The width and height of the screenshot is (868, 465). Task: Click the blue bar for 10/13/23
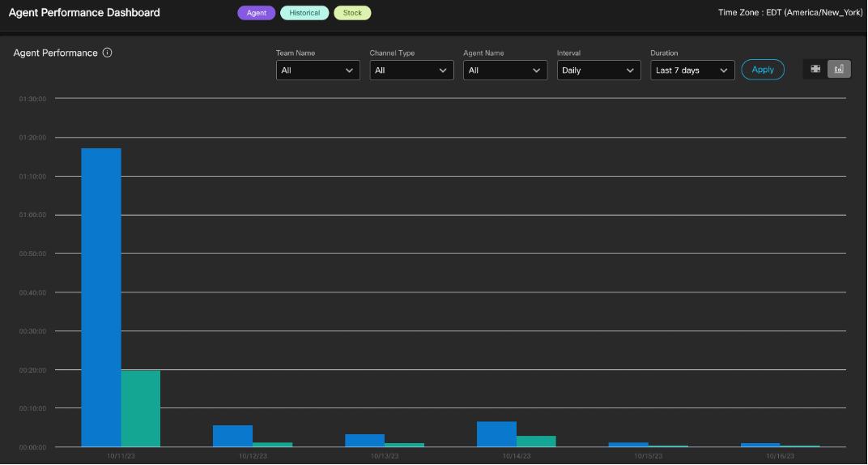point(364,440)
